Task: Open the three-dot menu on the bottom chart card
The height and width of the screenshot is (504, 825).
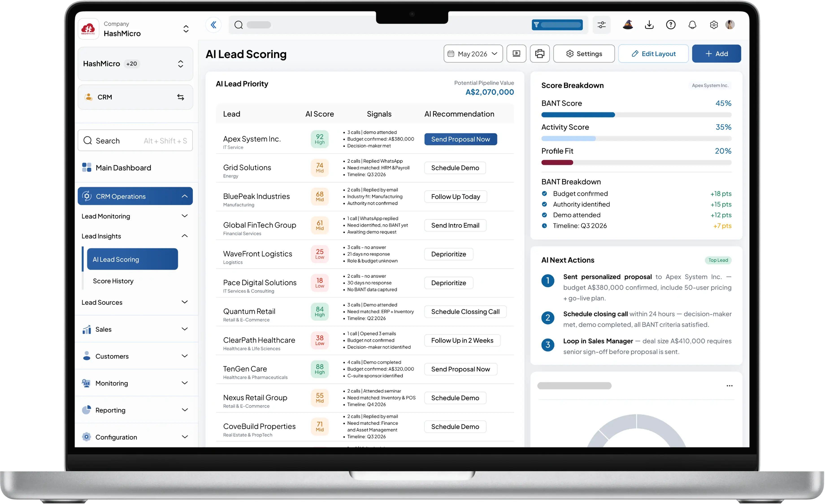Action: point(729,386)
